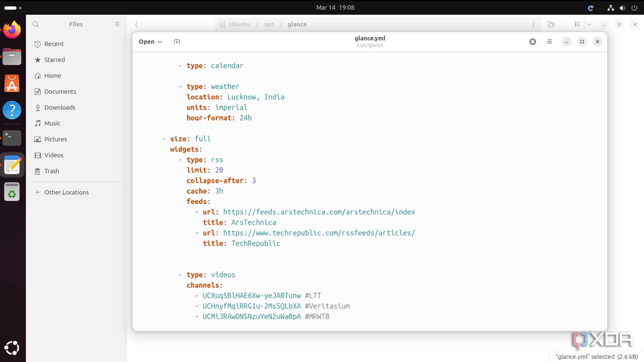This screenshot has height=362, width=644.
Task: Open the Text Editor main hamburger menu
Action: [x=549, y=42]
